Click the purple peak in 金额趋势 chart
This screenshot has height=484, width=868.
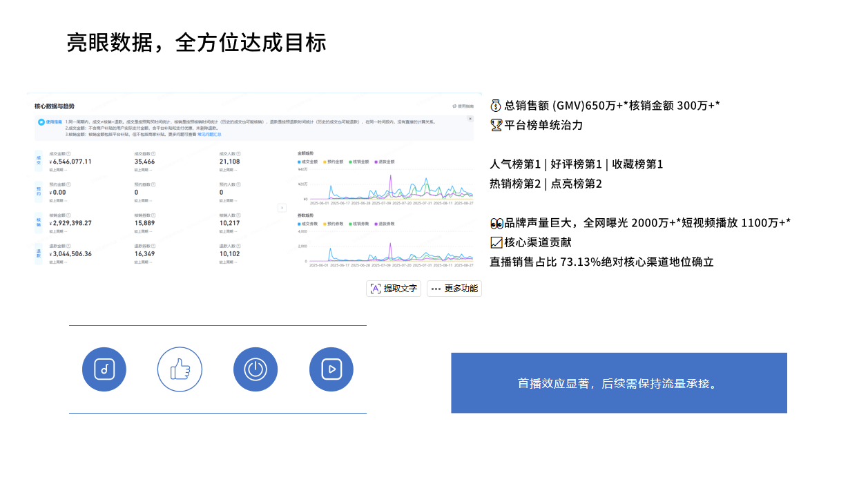[x=390, y=176]
